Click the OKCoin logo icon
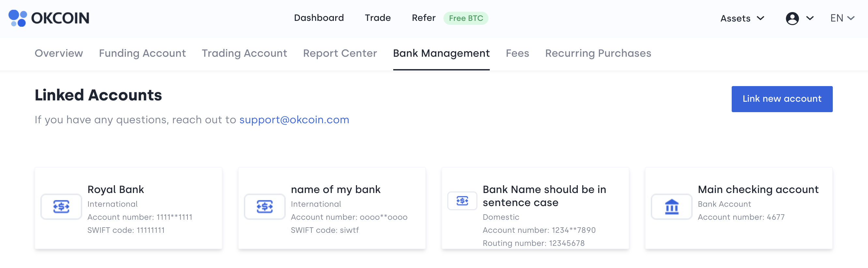 (x=18, y=18)
